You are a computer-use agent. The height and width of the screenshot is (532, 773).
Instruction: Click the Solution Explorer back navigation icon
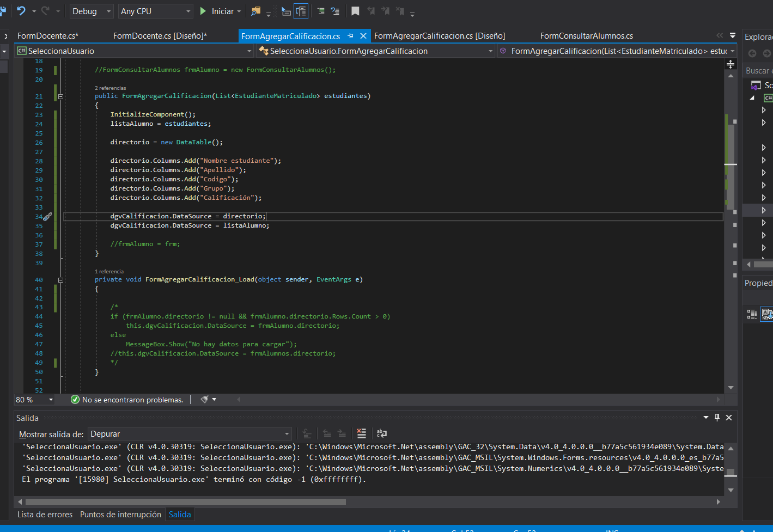pos(752,53)
